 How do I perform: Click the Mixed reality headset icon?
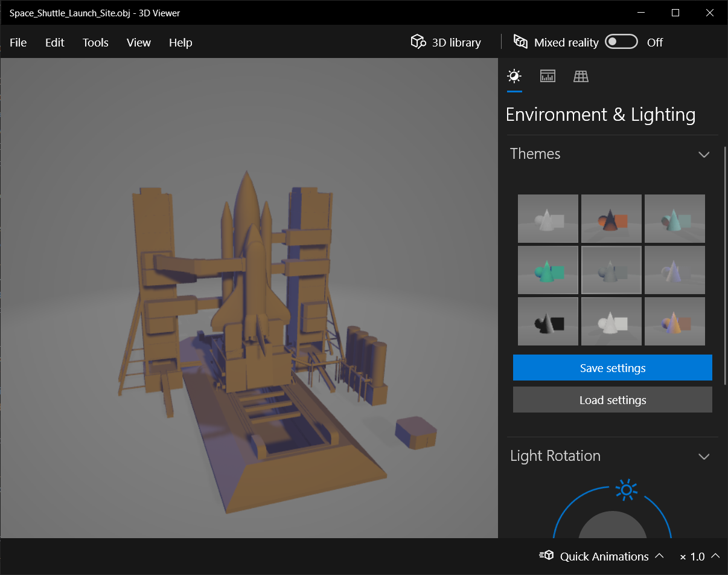[x=520, y=42]
